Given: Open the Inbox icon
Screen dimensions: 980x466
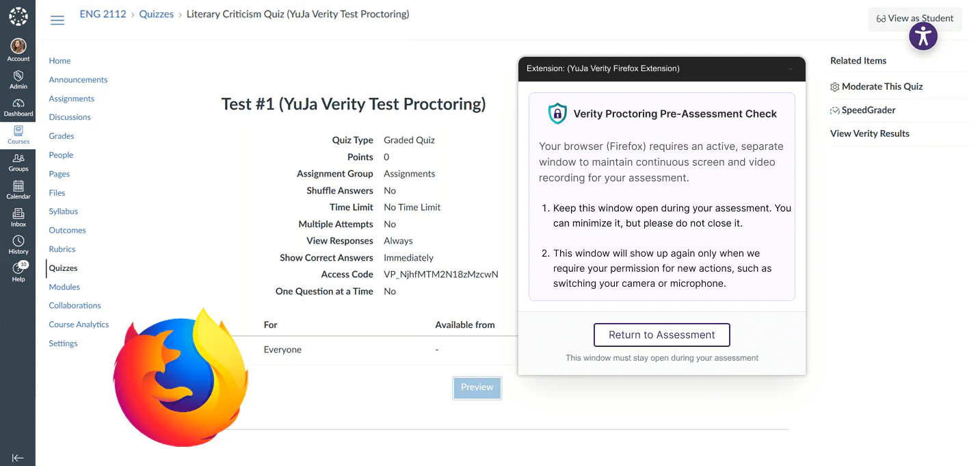Looking at the screenshot, I should pos(18,214).
